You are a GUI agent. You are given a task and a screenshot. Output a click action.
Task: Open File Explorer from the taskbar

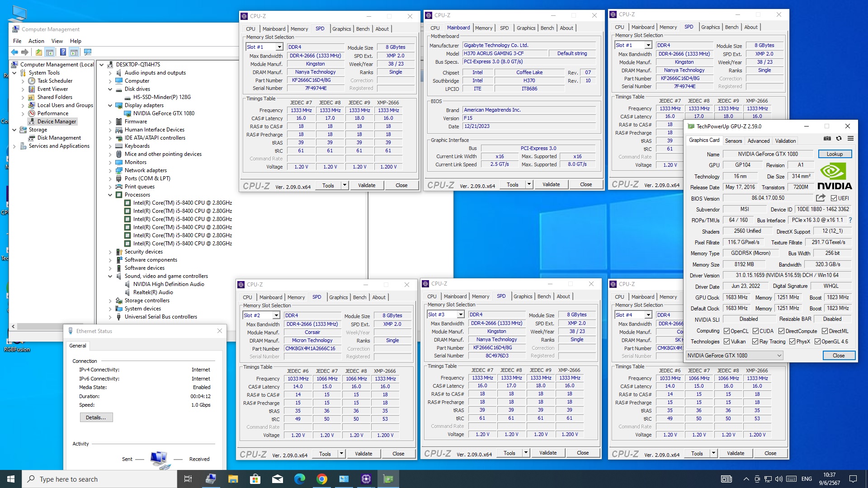coord(233,479)
